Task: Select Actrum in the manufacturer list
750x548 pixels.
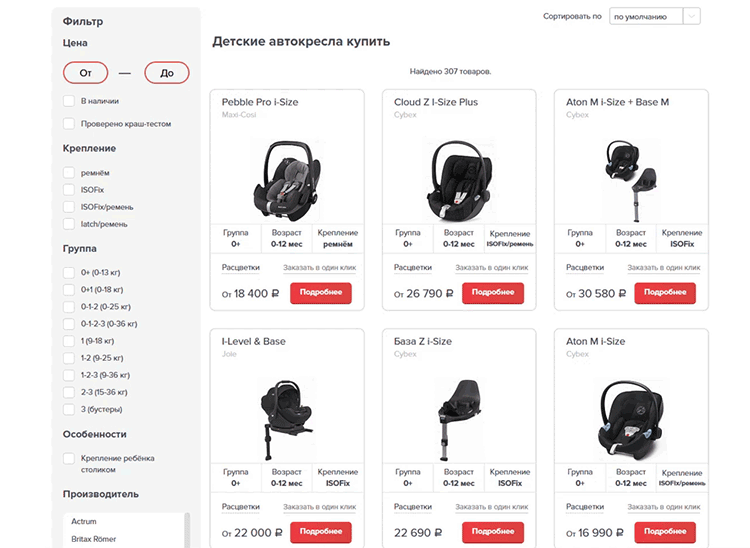Action: [x=84, y=521]
